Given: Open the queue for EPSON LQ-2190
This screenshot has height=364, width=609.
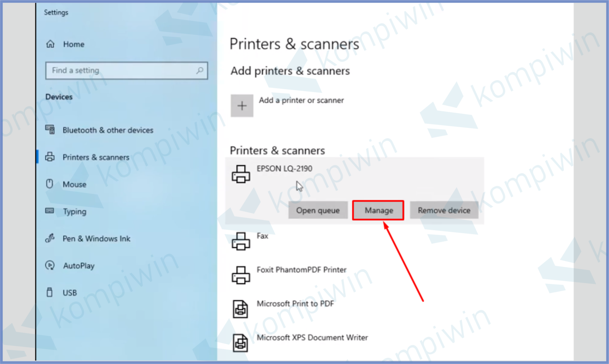Looking at the screenshot, I should coord(318,210).
